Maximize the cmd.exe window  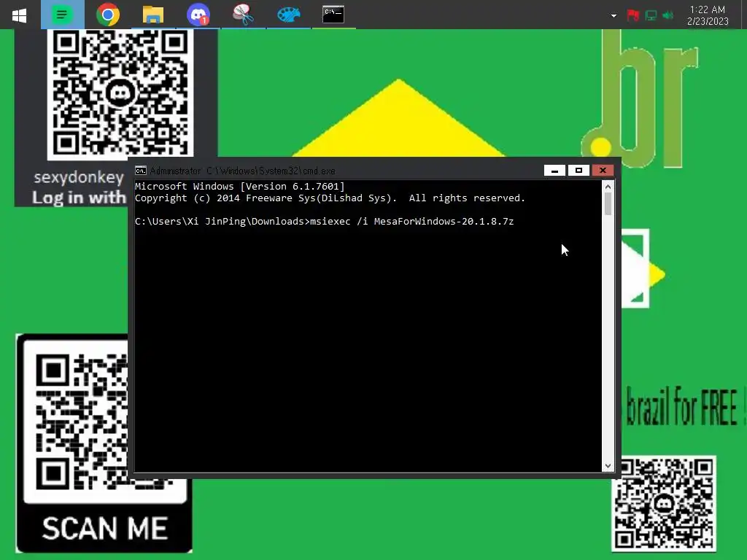578,171
